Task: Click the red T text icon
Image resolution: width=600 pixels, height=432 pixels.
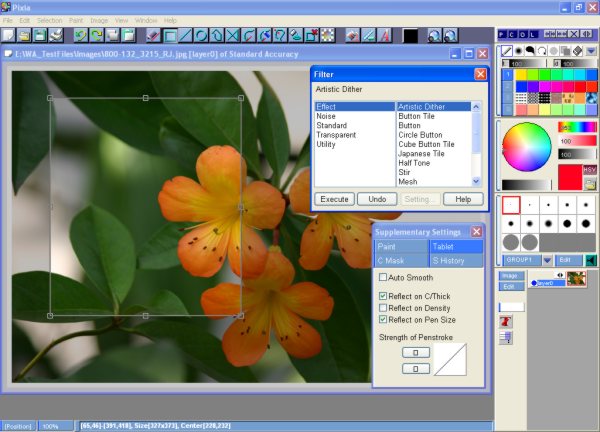Action: (x=507, y=321)
